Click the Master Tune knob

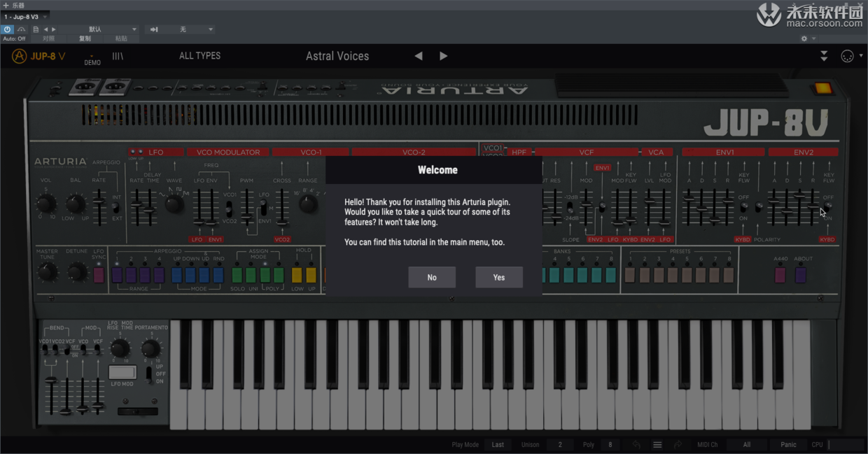47,273
